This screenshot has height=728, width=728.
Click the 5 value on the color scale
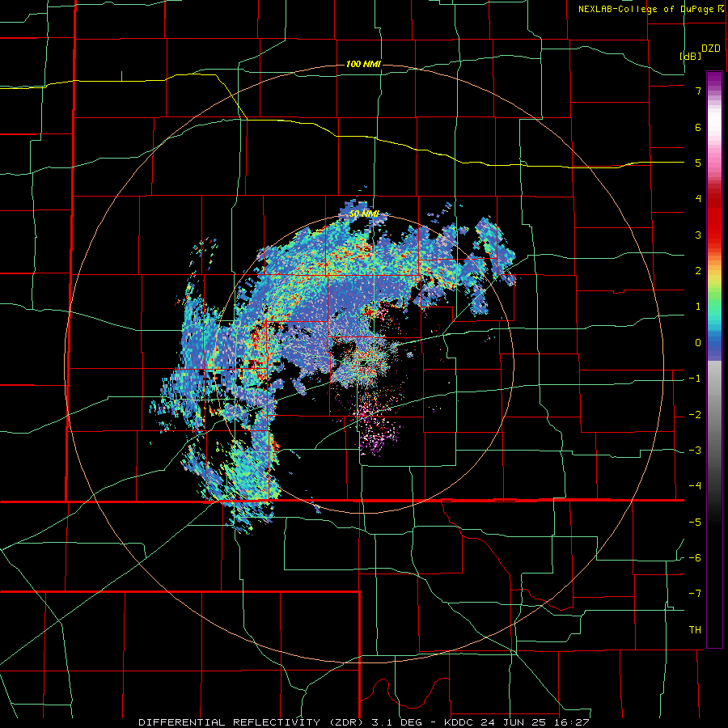(698, 163)
